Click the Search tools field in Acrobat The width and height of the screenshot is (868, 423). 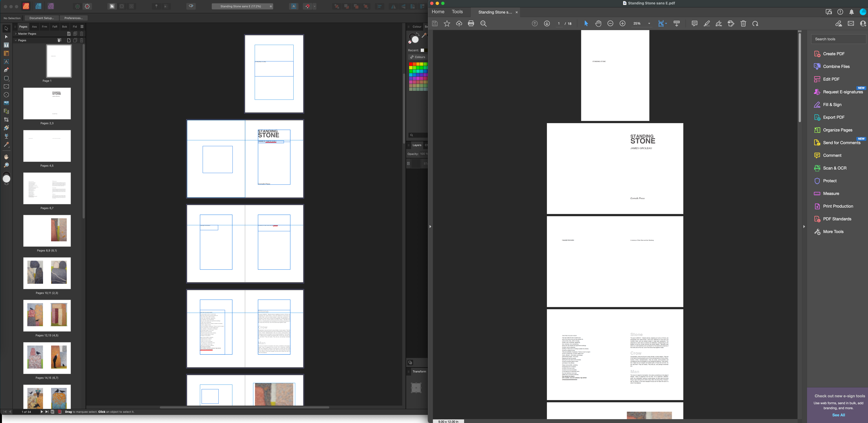pyautogui.click(x=838, y=39)
